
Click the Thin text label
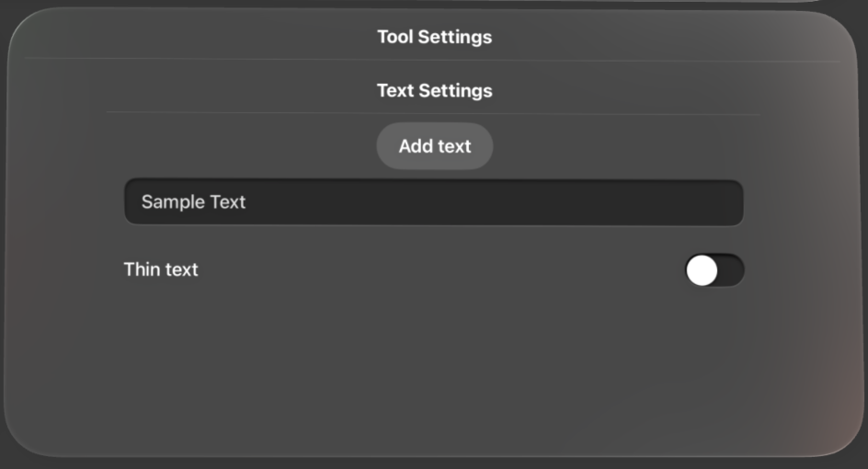(x=161, y=269)
